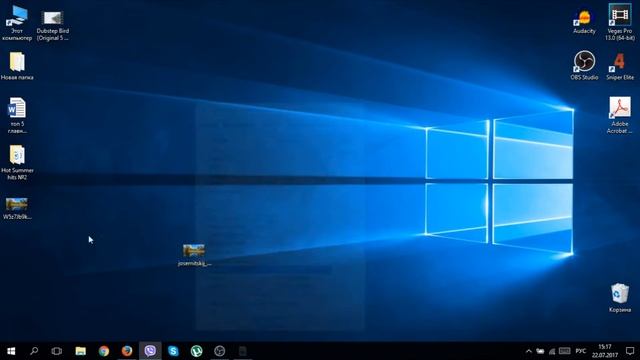Click the tray icon right of the chevron
This screenshot has height=360, width=640.
click(540, 351)
